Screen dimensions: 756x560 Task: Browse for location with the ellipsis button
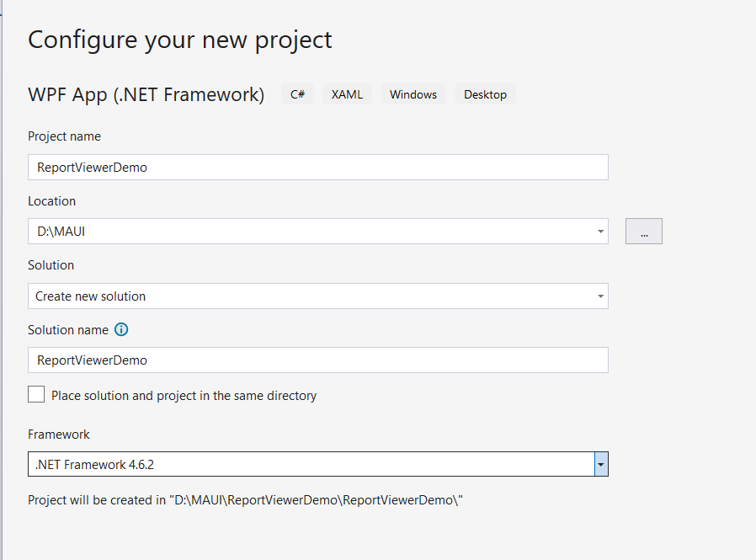(644, 232)
